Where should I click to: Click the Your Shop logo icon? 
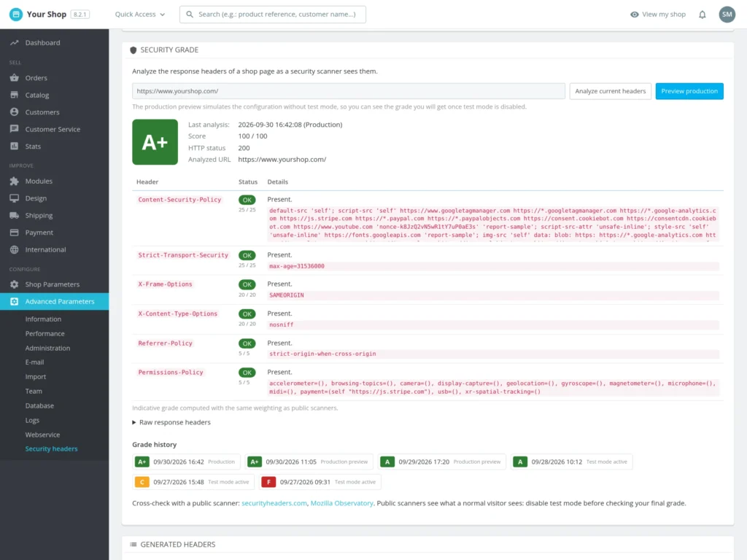coord(16,15)
